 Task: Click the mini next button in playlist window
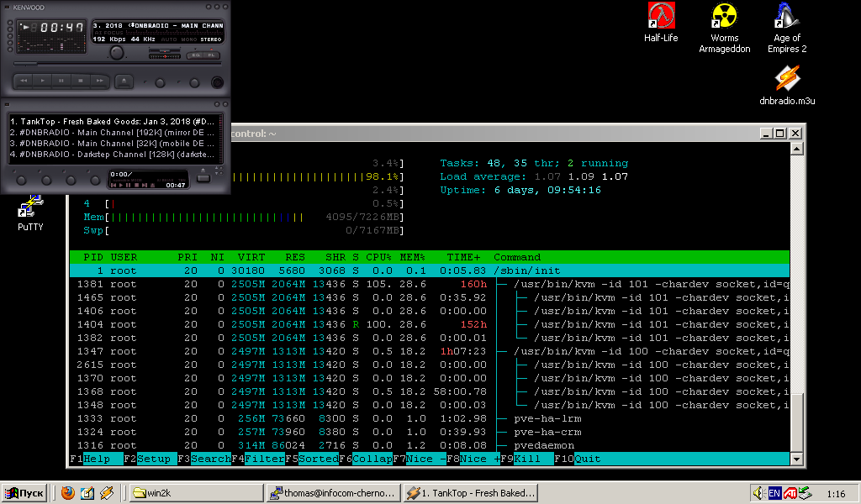145,186
